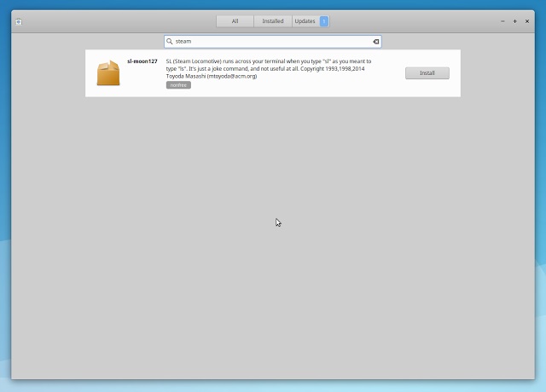Select the sl-moon127 package name
Viewport: 546px width, 392px height.
point(142,61)
